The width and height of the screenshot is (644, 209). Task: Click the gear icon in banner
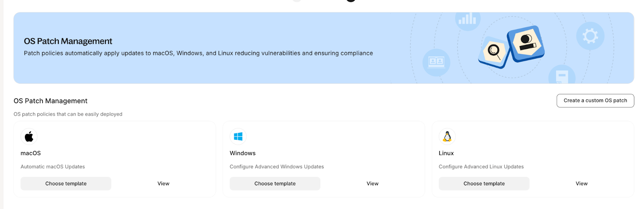(590, 36)
